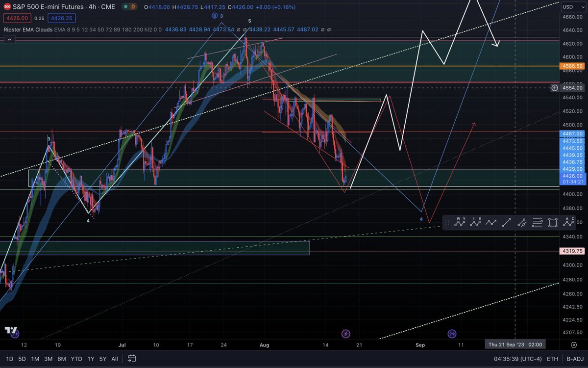
Task: Set range to 1M
Action: point(35,359)
